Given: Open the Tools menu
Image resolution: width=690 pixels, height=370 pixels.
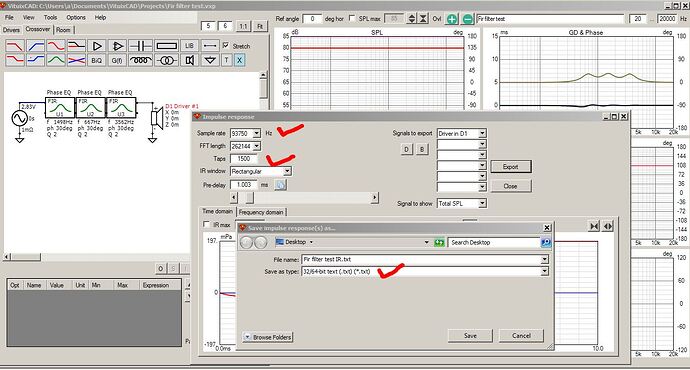Looking at the screenshot, I should tap(50, 18).
